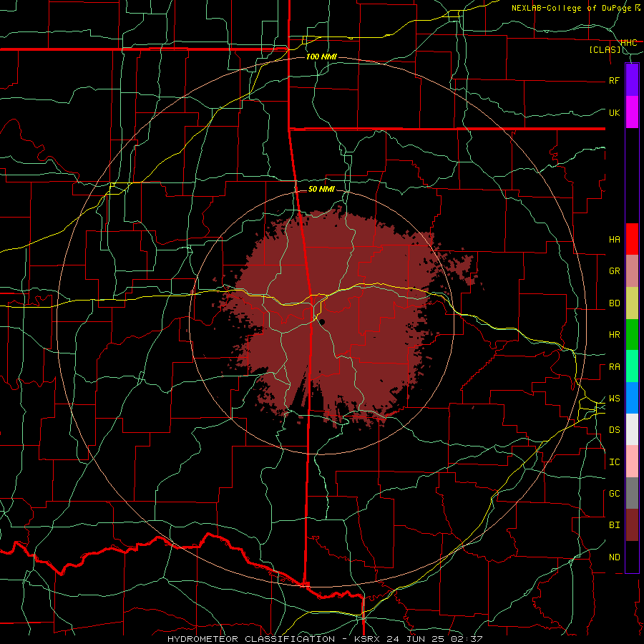This screenshot has width=644, height=644.
Task: Click the blue WS legend swatch
Action: [632, 398]
